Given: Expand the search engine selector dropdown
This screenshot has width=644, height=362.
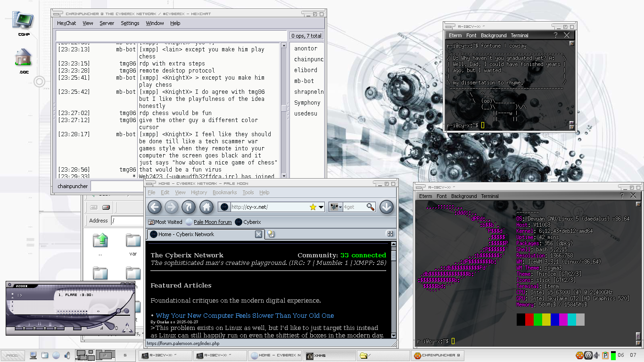Looking at the screenshot, I should coord(336,207).
